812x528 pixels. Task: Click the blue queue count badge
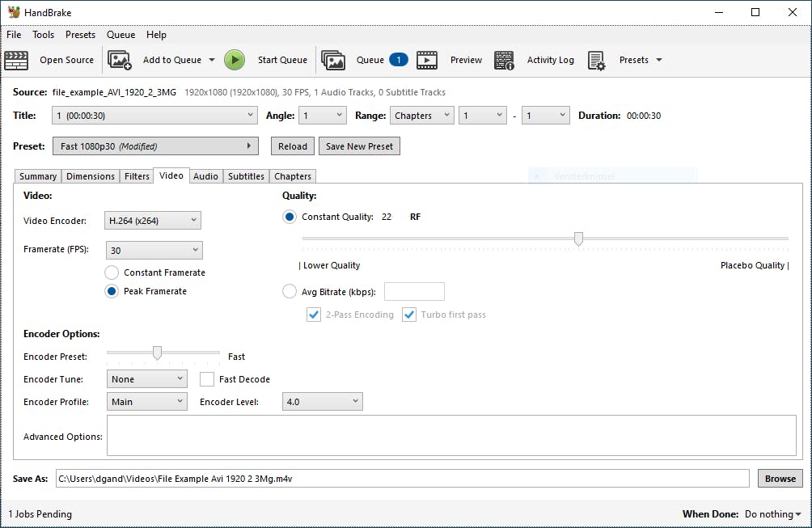point(399,60)
